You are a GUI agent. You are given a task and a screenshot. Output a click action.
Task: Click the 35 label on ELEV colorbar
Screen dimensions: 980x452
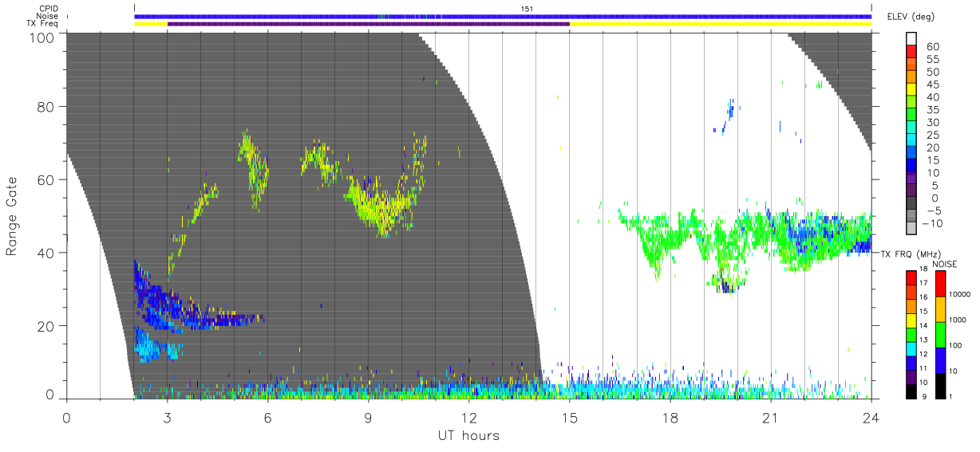click(x=934, y=110)
